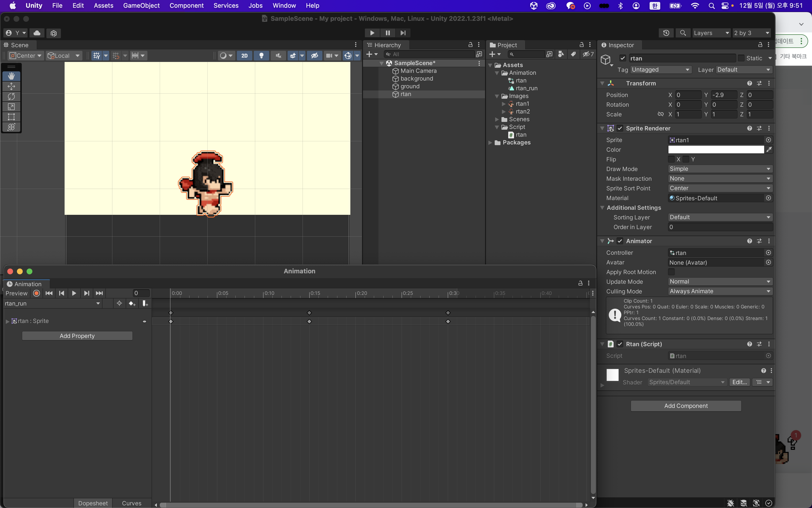Viewport: 812px width, 508px height.
Task: Toggle Flip X checkbox
Action: tap(671, 159)
